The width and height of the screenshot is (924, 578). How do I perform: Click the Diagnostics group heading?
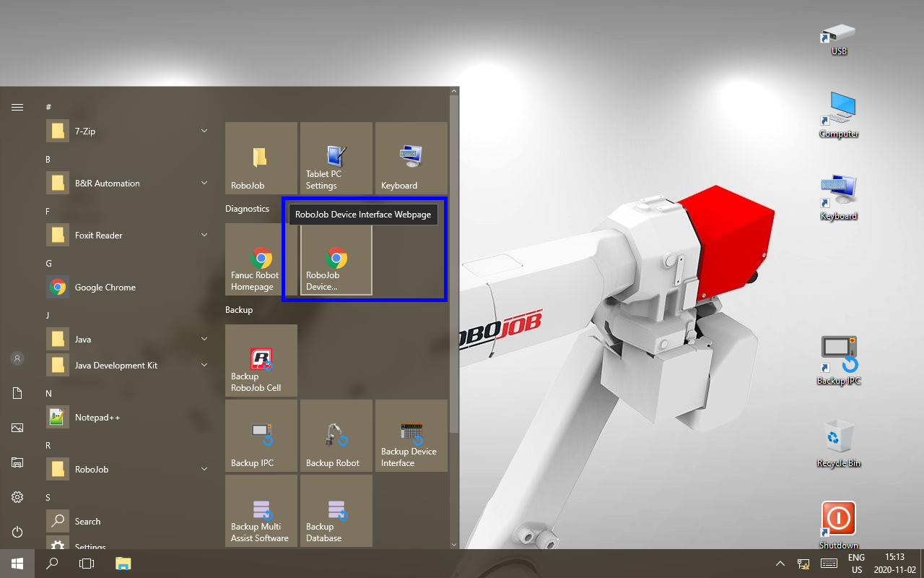247,209
